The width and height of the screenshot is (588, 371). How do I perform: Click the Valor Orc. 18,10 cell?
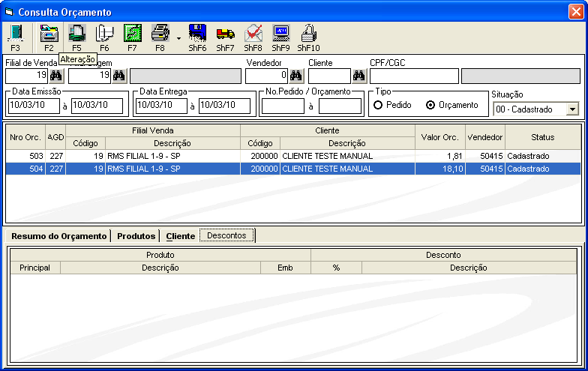pyautogui.click(x=440, y=169)
